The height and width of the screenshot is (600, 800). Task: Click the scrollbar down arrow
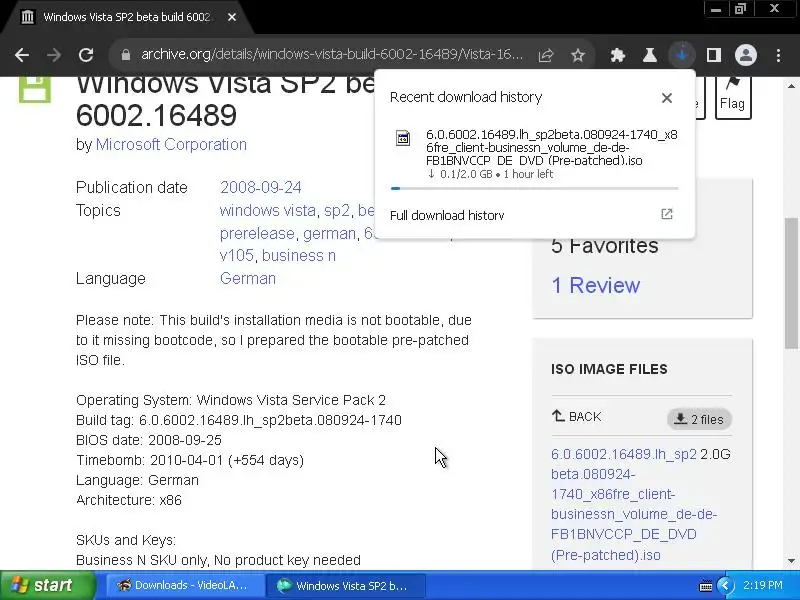pos(791,561)
